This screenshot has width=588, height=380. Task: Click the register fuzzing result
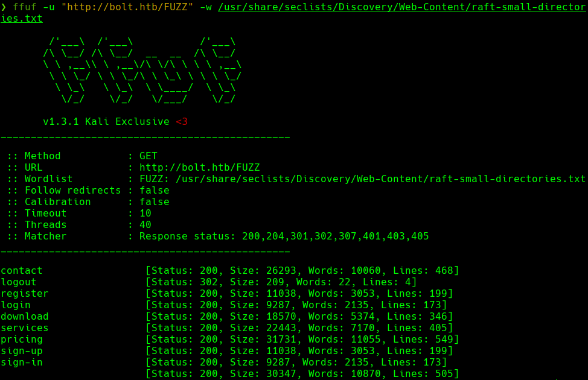point(25,293)
